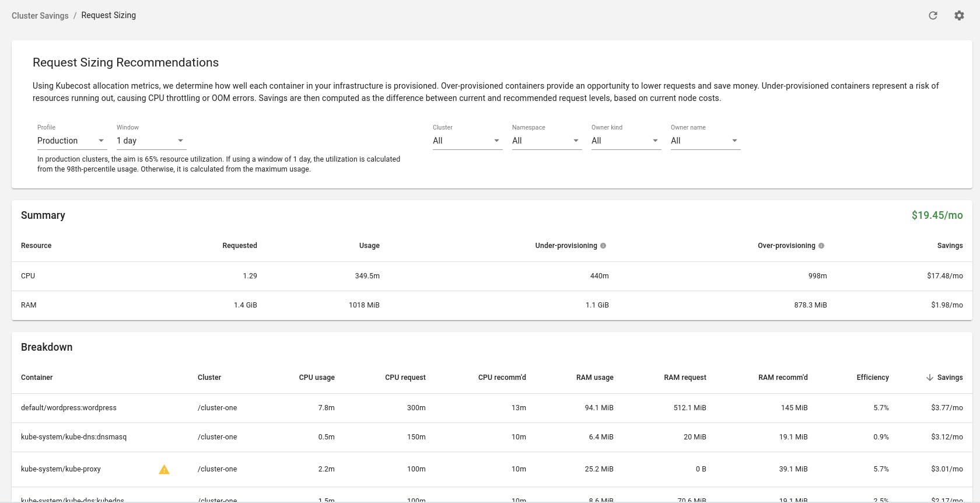This screenshot has height=503, width=980.
Task: Select the kube-system/kube-proxy row
Action: [x=492, y=469]
